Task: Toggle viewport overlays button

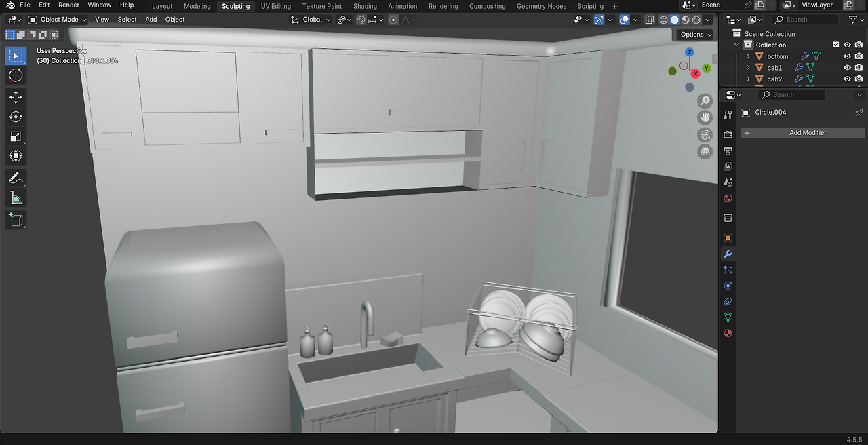Action: [625, 20]
